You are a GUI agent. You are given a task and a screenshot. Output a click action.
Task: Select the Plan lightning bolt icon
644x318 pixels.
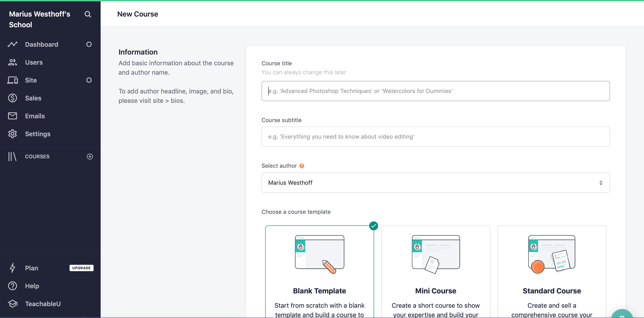(x=13, y=268)
